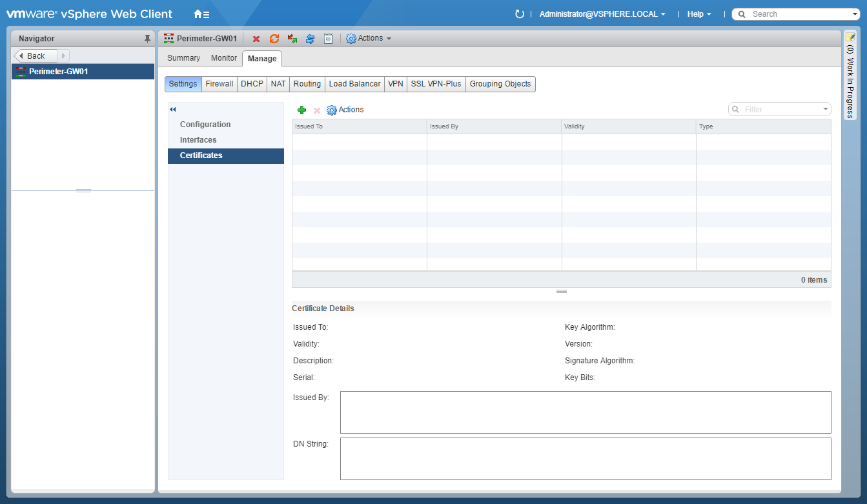Viewport: 867px width, 504px height.
Task: Open the certificate filter dropdown arrow
Action: (825, 110)
